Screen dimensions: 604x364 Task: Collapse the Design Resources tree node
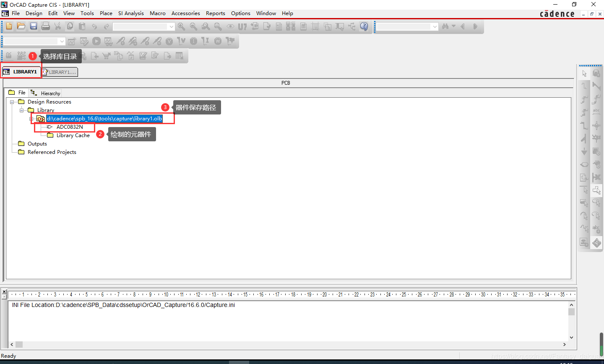12,102
